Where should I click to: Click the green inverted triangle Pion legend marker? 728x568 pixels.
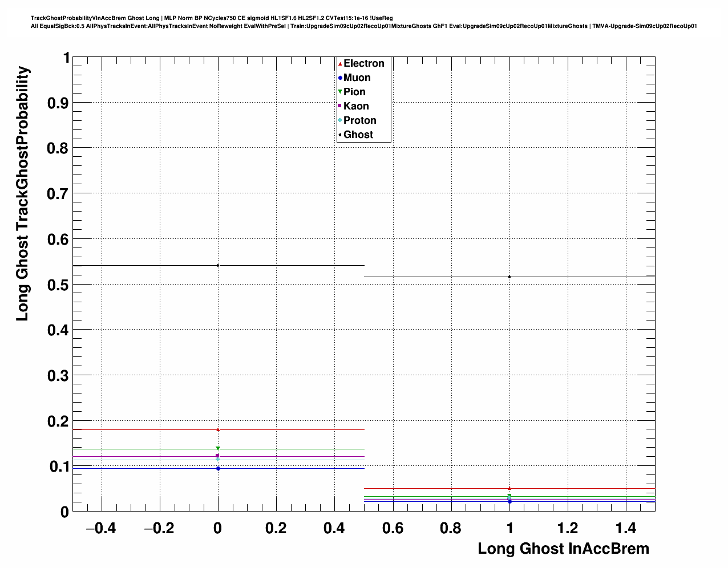[340, 92]
